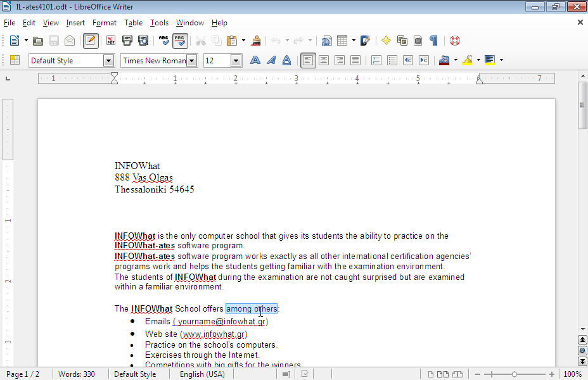Decrease Indent icon
This screenshot has height=380, width=588.
[x=408, y=60]
